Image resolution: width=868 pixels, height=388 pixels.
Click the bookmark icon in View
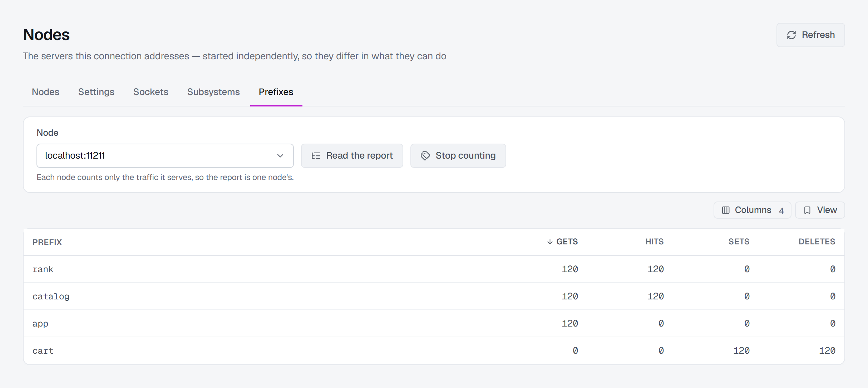(x=807, y=210)
